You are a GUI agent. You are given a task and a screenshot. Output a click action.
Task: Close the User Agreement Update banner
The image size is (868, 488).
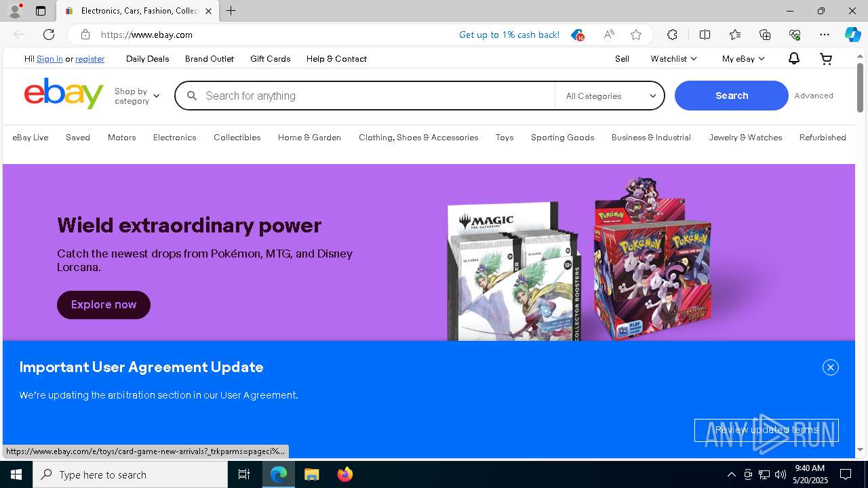(831, 367)
